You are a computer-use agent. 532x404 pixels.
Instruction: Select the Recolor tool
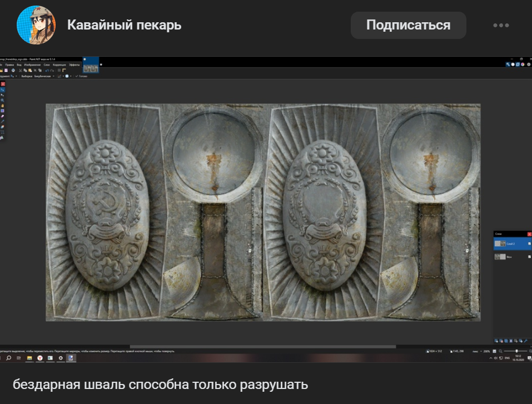click(2, 127)
